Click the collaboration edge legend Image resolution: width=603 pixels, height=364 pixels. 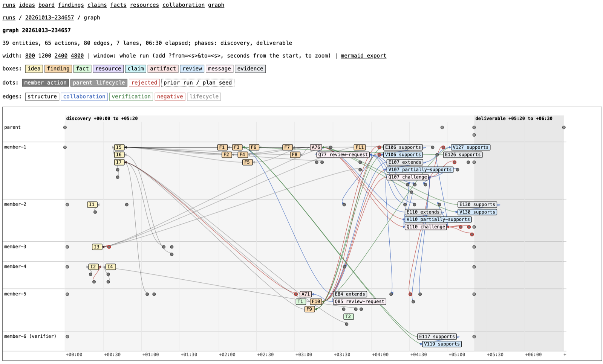click(84, 96)
